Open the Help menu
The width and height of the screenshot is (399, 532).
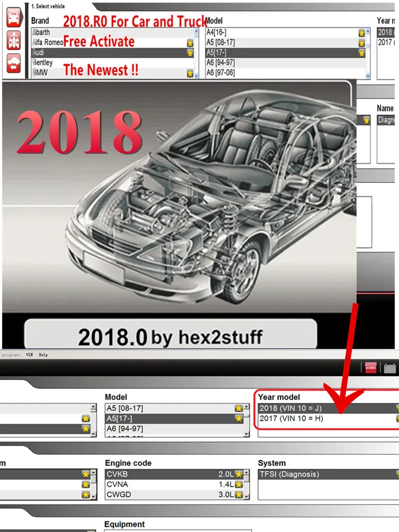[43, 354]
